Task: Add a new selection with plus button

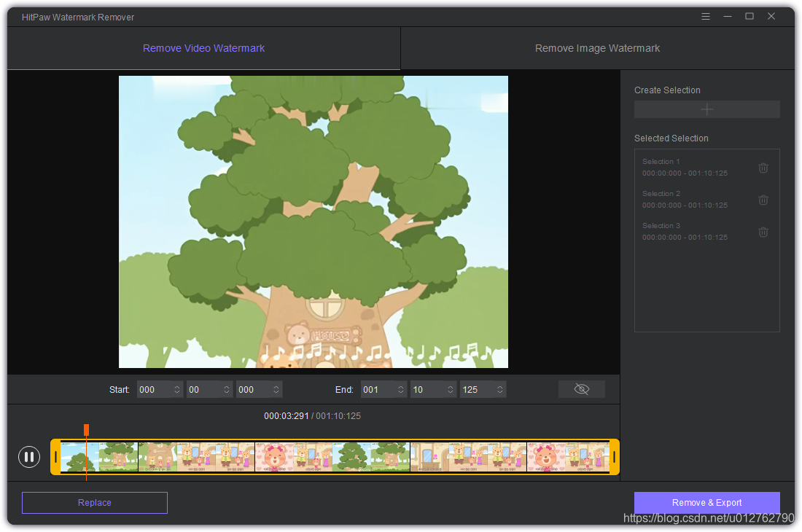Action: tap(707, 109)
